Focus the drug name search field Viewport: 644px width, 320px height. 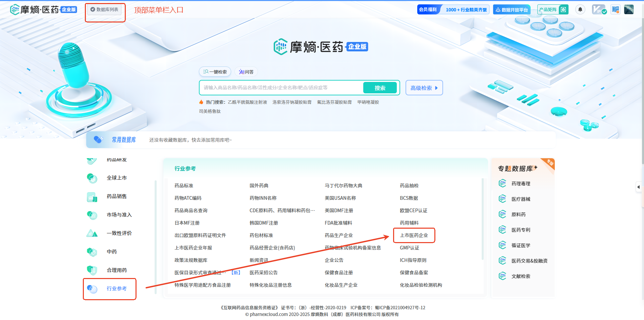click(x=281, y=88)
